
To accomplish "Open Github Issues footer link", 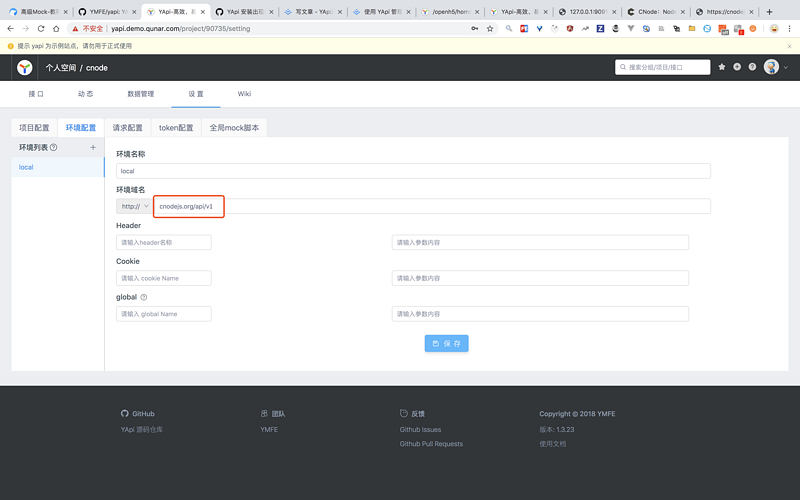I will (x=420, y=430).
